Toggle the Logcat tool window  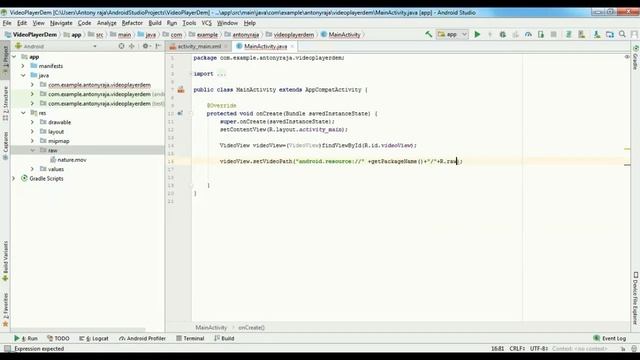pos(94,338)
